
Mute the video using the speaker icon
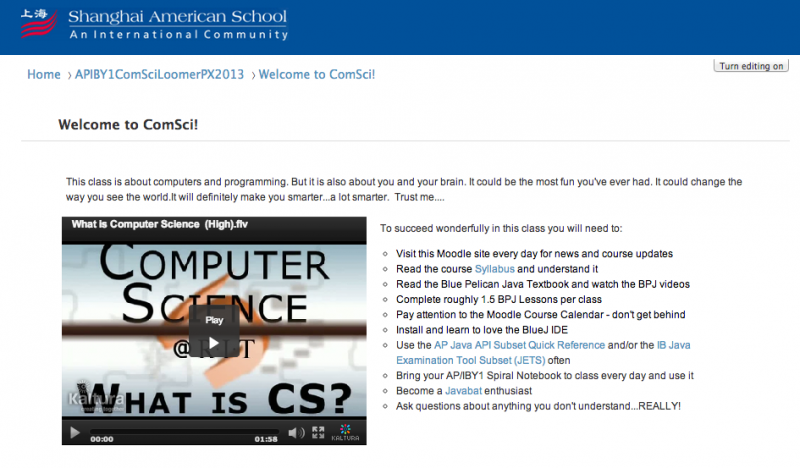tap(295, 433)
